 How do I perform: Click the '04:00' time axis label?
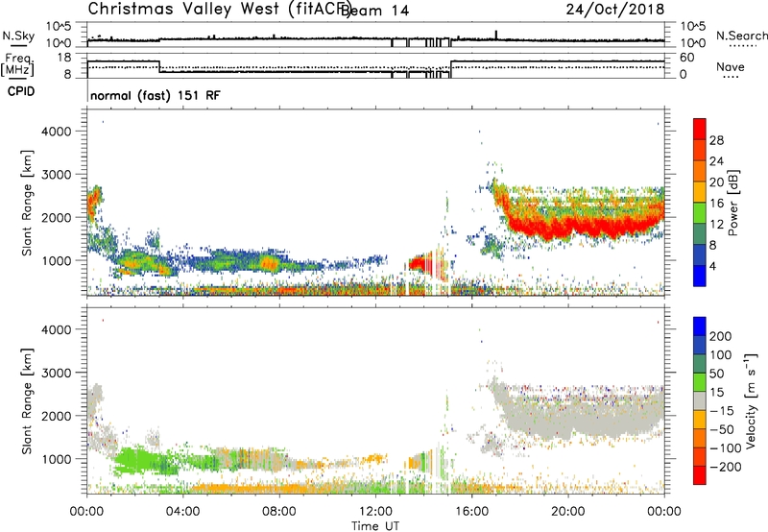point(182,512)
